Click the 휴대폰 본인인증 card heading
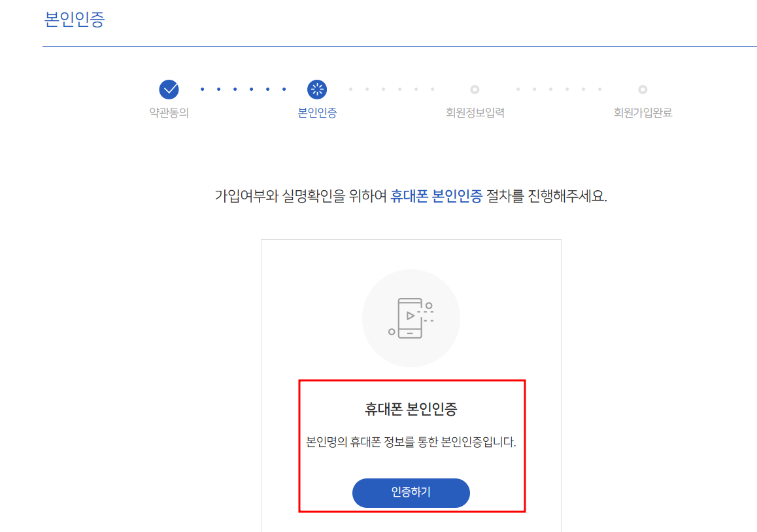This screenshot has width=757, height=532. [411, 409]
